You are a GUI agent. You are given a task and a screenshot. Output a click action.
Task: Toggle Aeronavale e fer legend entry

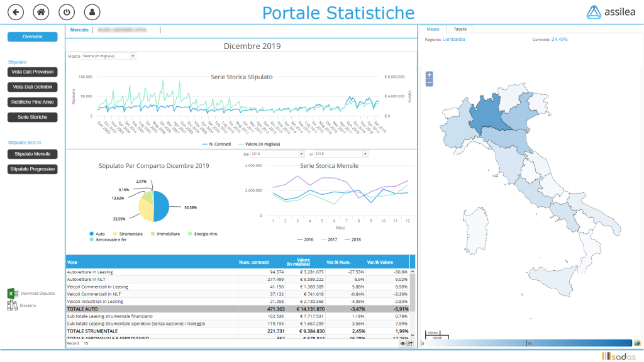tap(108, 239)
